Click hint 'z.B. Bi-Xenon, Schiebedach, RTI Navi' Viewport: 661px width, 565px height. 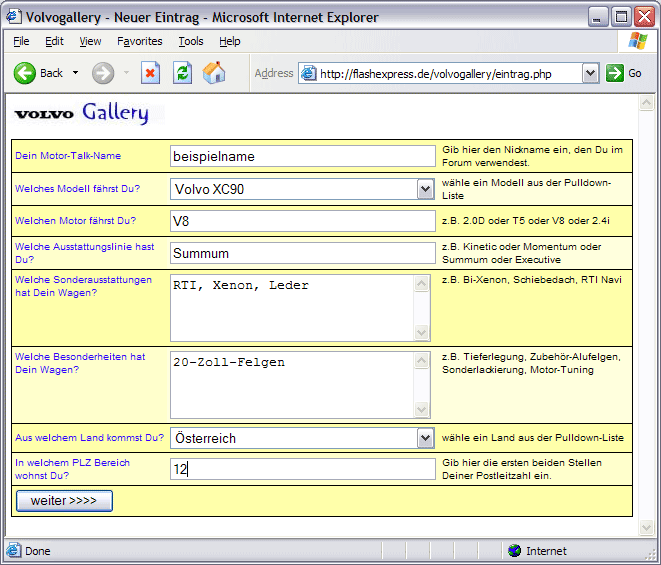[x=532, y=280]
